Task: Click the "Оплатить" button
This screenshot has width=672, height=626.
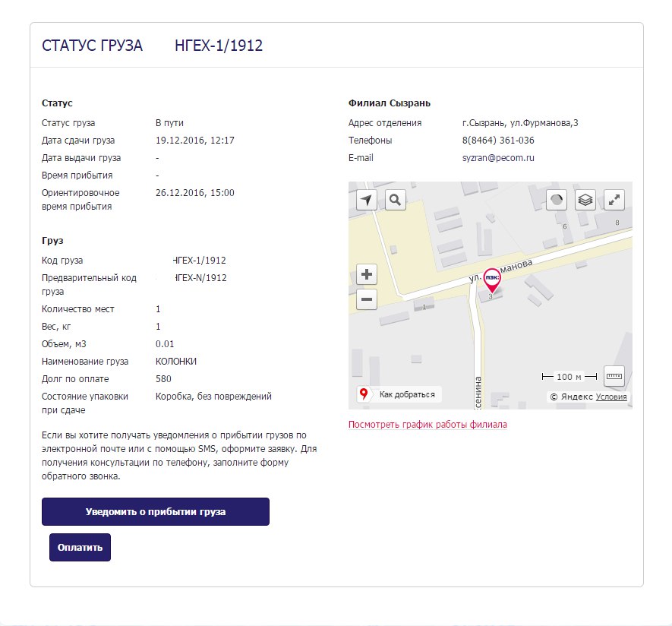Action: coord(80,548)
